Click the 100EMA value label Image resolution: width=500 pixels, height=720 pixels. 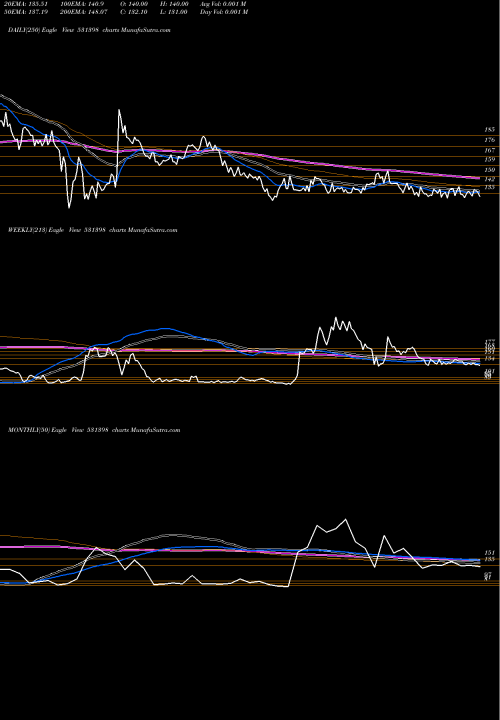click(x=84, y=4)
